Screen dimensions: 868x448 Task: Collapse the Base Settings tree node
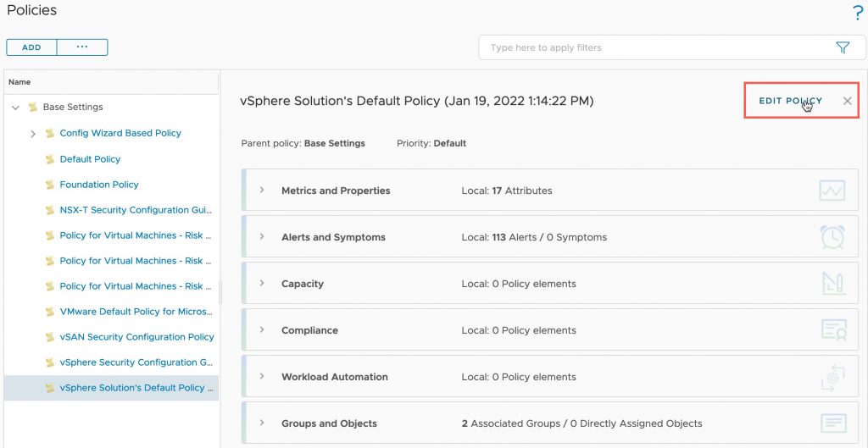[15, 108]
